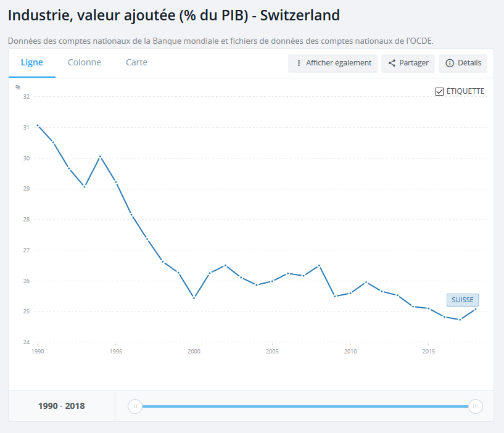
Task: Click the 2018 final data point
Action: click(476, 309)
